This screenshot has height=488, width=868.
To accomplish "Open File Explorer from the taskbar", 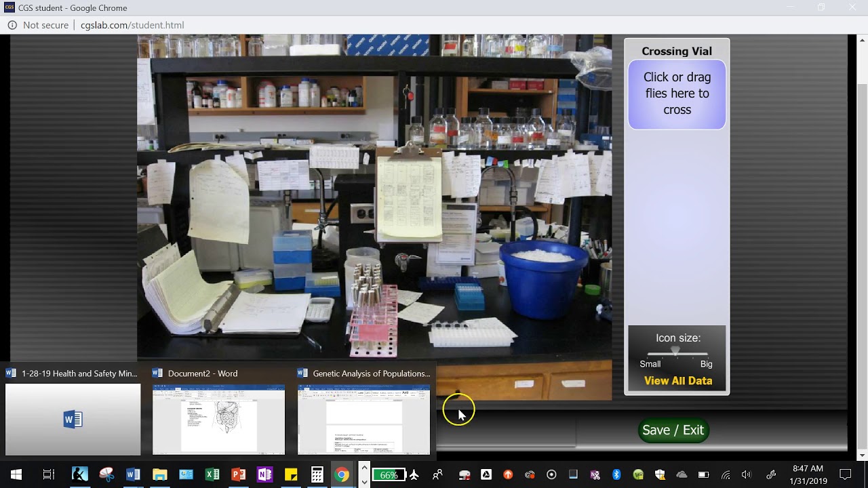I will pyautogui.click(x=159, y=474).
